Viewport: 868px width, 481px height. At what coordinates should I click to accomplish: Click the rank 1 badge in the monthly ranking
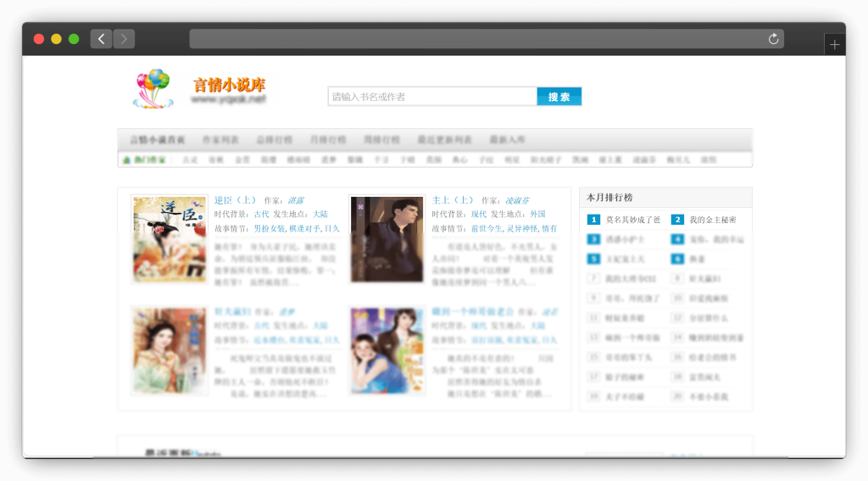coord(593,220)
